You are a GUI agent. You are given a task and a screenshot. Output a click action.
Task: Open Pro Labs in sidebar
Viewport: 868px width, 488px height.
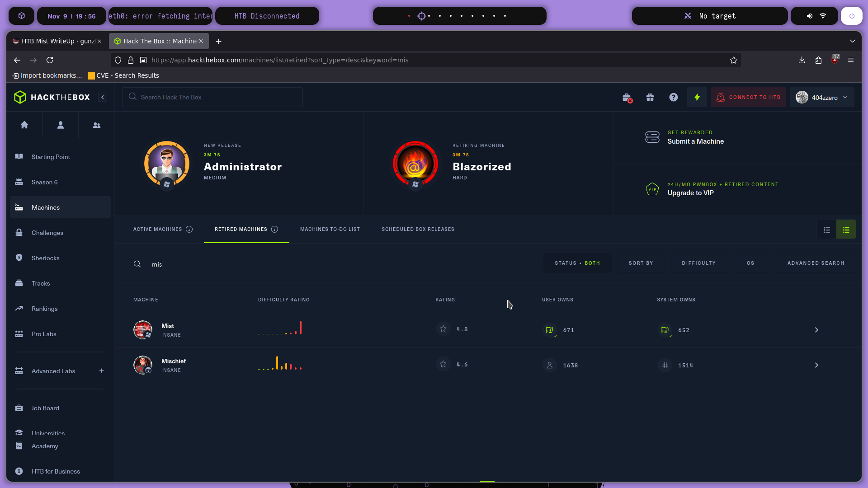click(x=60, y=334)
